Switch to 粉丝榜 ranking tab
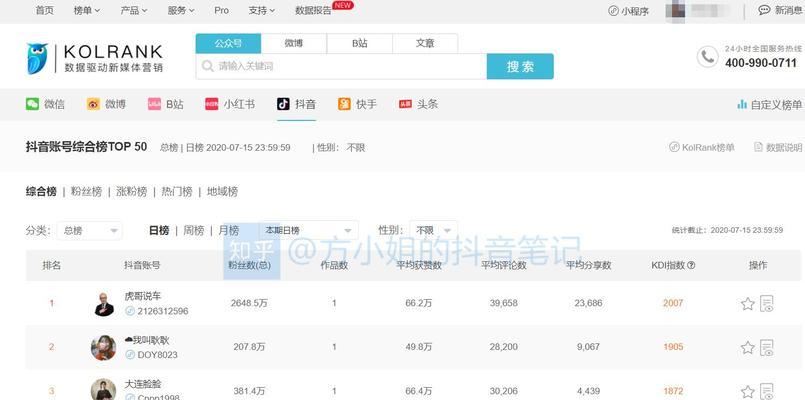The height and width of the screenshot is (400, 805). coord(86,192)
